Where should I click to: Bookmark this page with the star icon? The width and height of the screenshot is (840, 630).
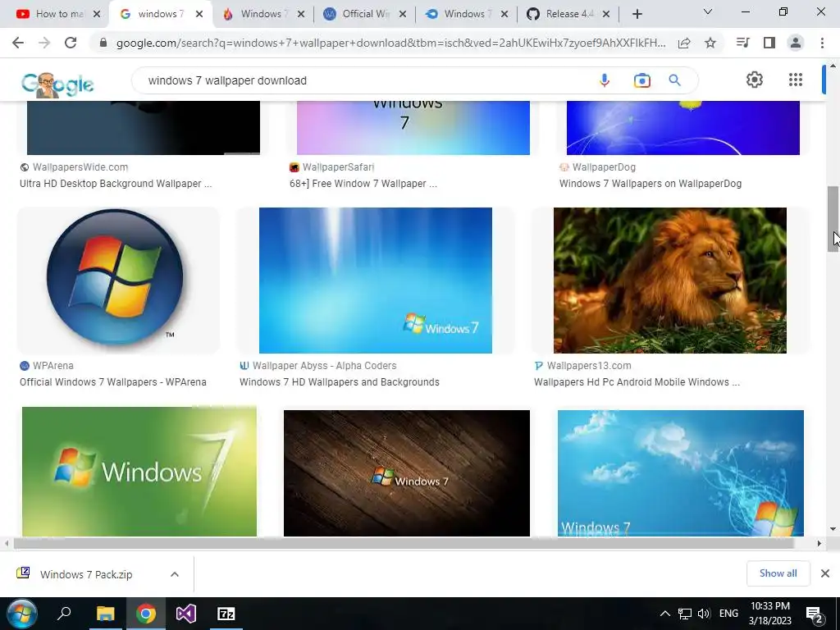(710, 43)
